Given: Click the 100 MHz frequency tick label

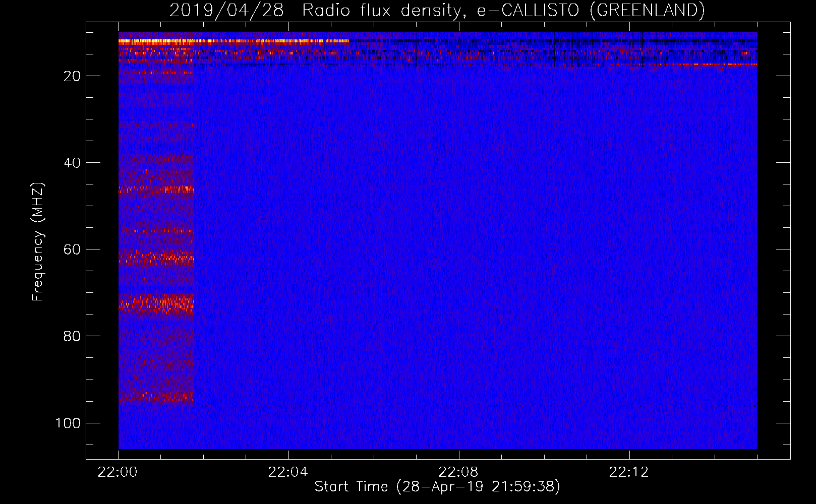Looking at the screenshot, I should point(68,423).
